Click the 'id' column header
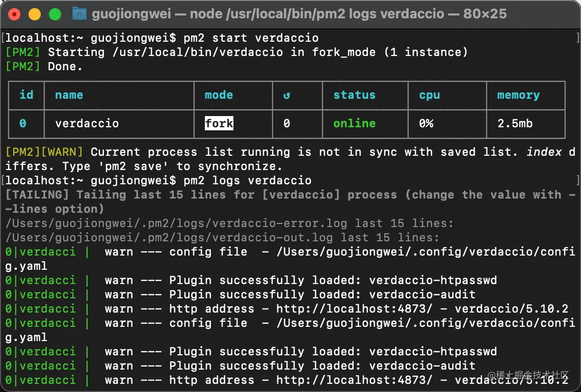 pyautogui.click(x=27, y=95)
